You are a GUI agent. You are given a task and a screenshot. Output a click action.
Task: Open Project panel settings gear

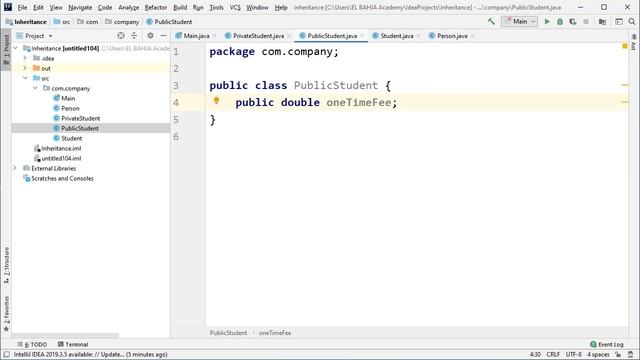(150, 36)
